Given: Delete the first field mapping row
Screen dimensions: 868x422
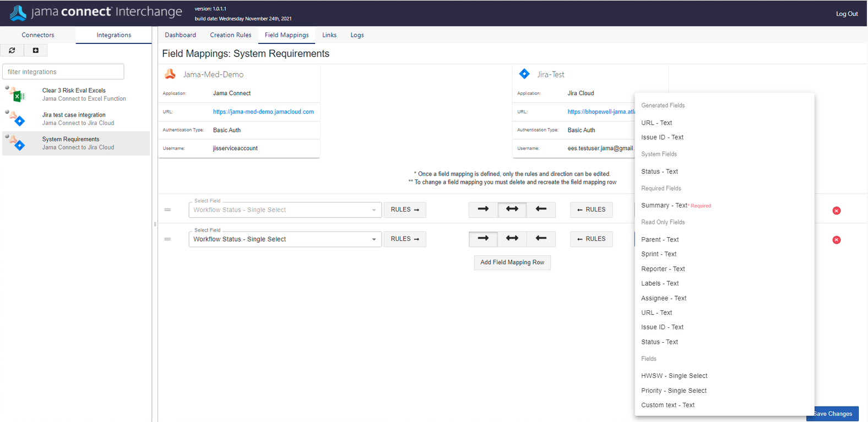Looking at the screenshot, I should [x=836, y=211].
